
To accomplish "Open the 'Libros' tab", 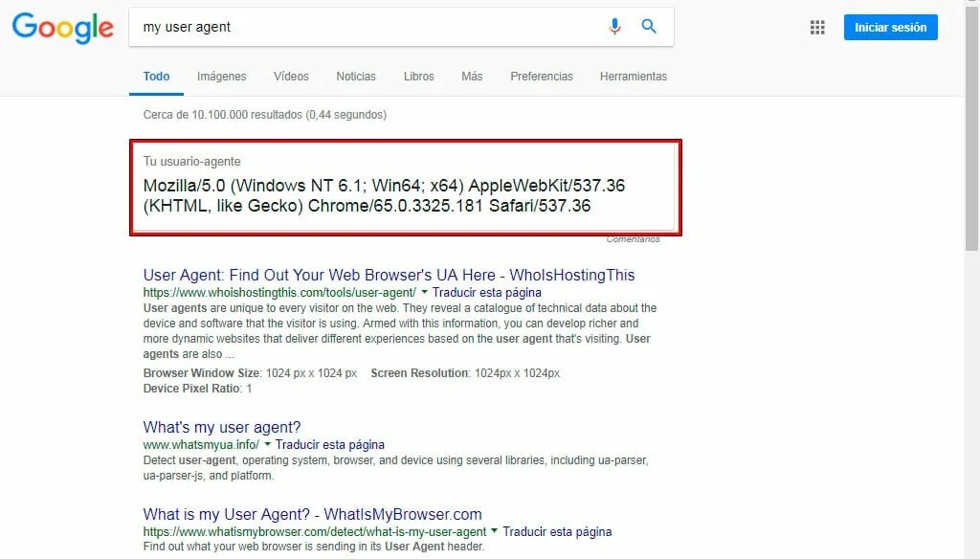I will coord(419,77).
